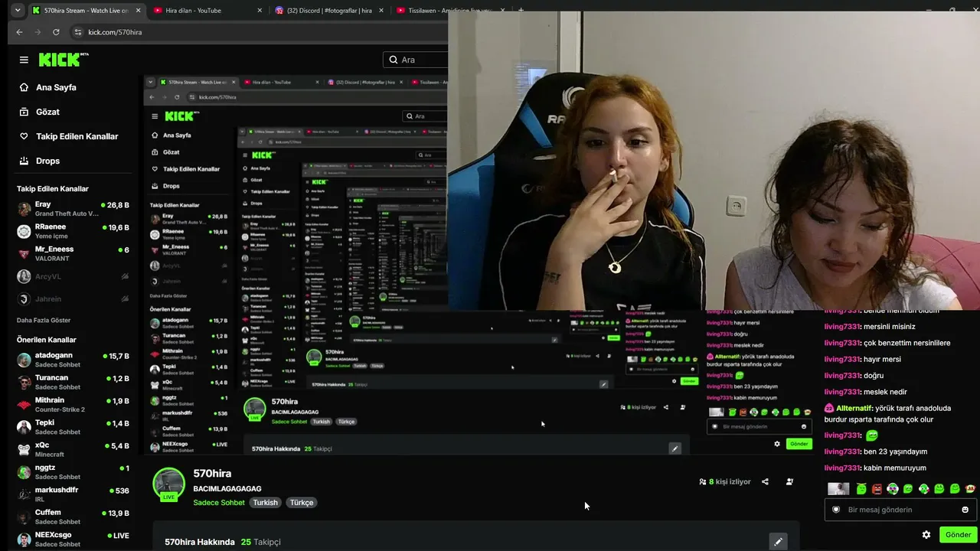Click the Drops icon in the left sidebar
The image size is (980, 551).
[x=24, y=161]
